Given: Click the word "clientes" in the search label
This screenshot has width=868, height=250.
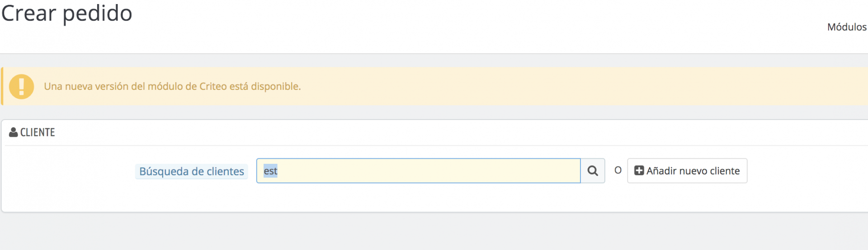Looking at the screenshot, I should point(225,171).
